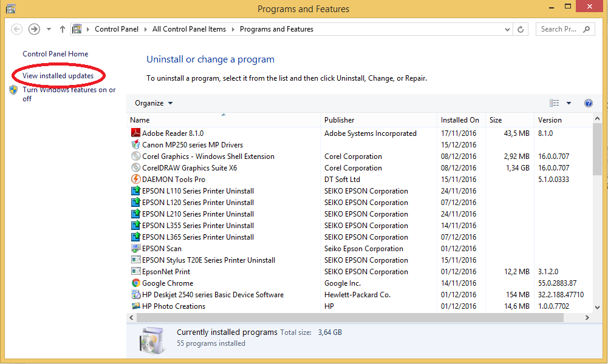
Task: Click the EpsonNet Print program icon
Action: (135, 271)
